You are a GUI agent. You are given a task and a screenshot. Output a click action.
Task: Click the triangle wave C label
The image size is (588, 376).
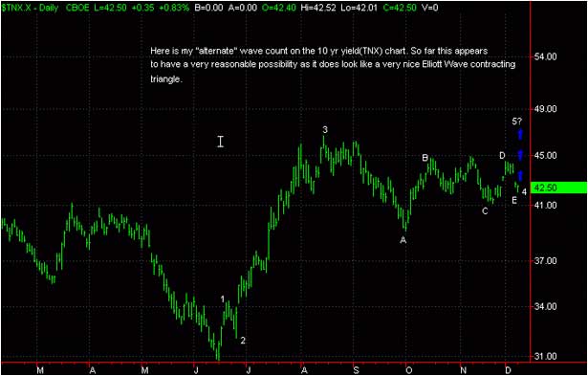485,211
